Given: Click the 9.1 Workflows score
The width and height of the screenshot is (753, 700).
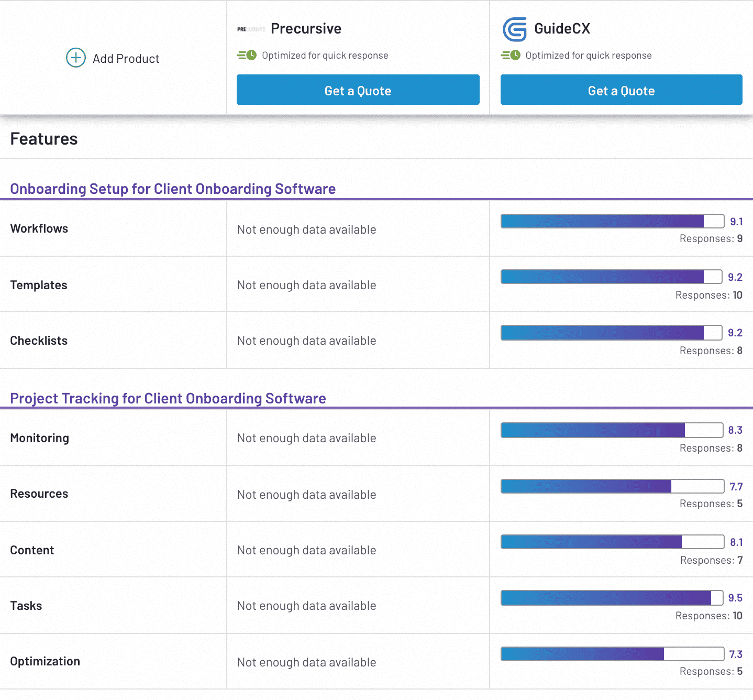Looking at the screenshot, I should tap(736, 222).
